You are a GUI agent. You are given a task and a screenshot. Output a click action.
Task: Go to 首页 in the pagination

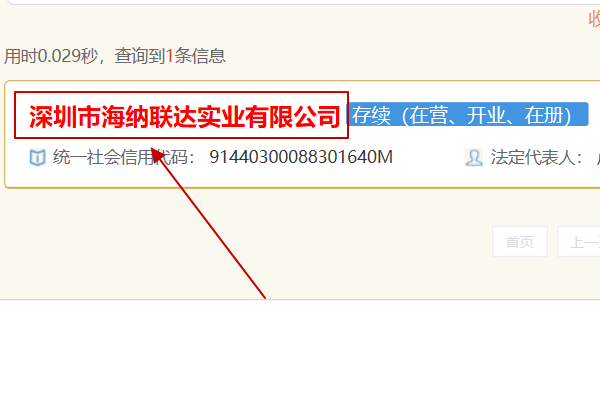coord(520,242)
